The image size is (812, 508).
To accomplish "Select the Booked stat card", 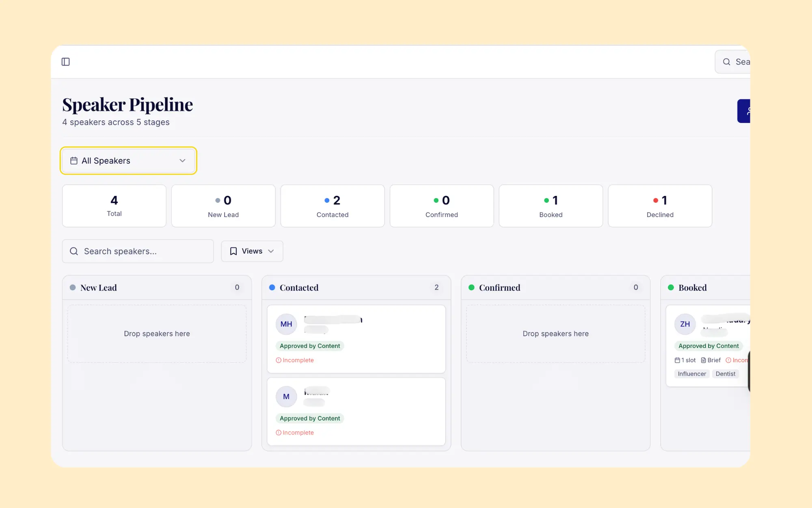I will click(551, 206).
